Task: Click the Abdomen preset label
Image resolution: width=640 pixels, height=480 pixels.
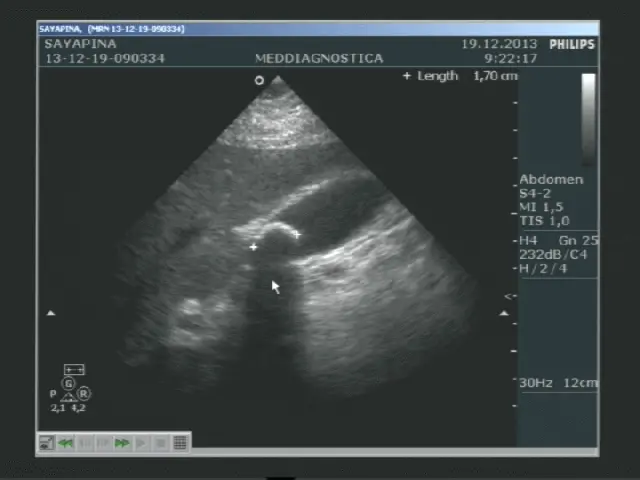Action: pos(550,180)
